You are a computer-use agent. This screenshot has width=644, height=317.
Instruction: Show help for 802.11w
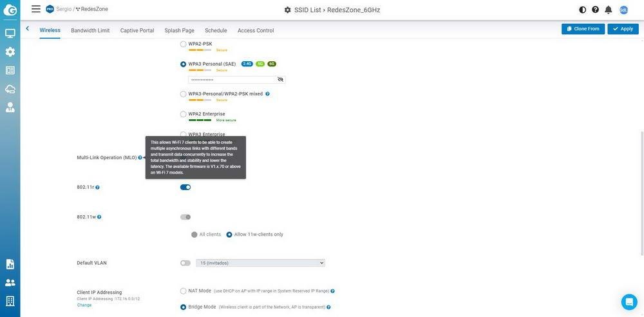99,217
